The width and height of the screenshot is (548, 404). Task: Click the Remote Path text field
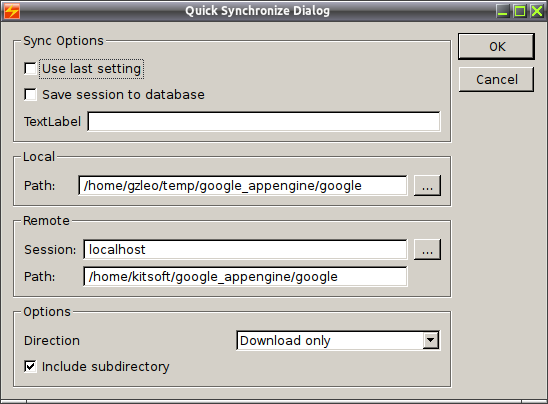pos(245,276)
